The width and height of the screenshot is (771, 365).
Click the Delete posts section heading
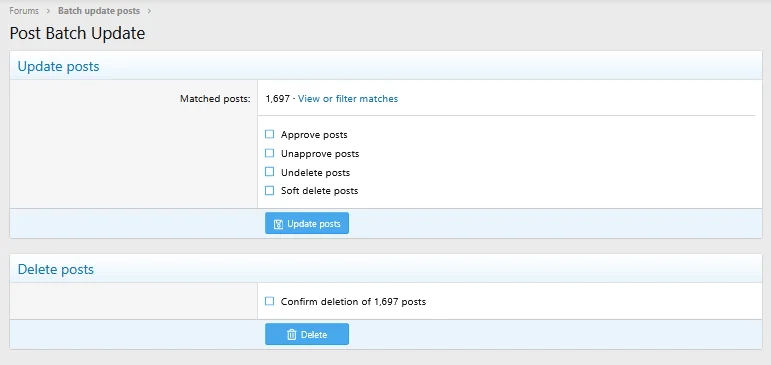pyautogui.click(x=56, y=270)
